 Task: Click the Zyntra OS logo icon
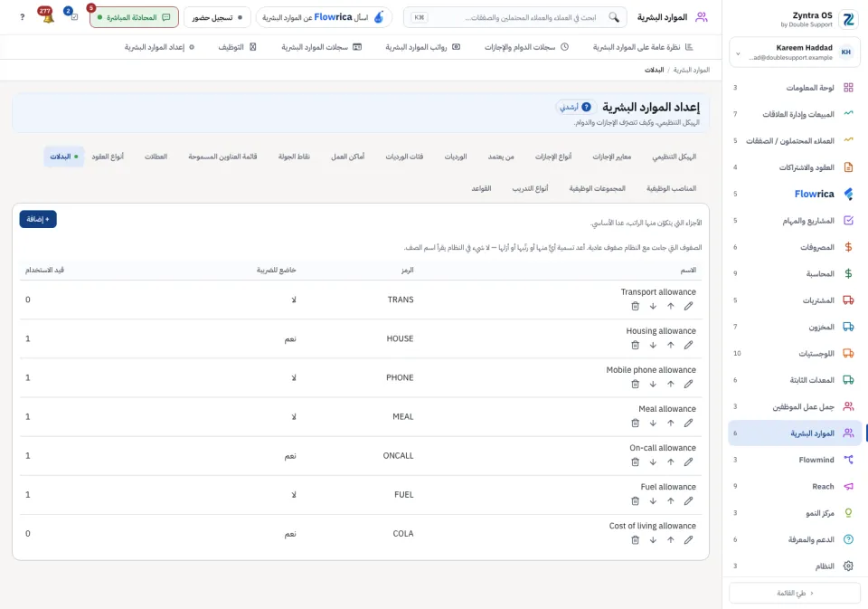point(848,19)
